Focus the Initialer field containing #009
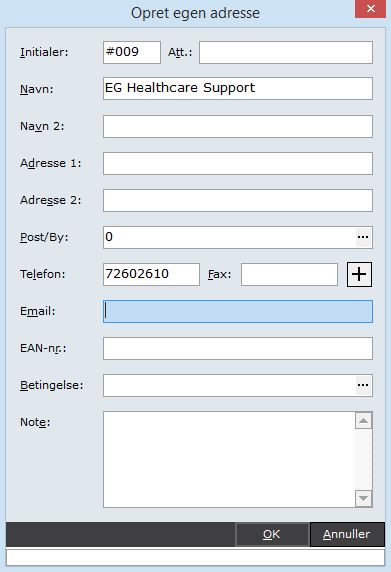 (132, 52)
